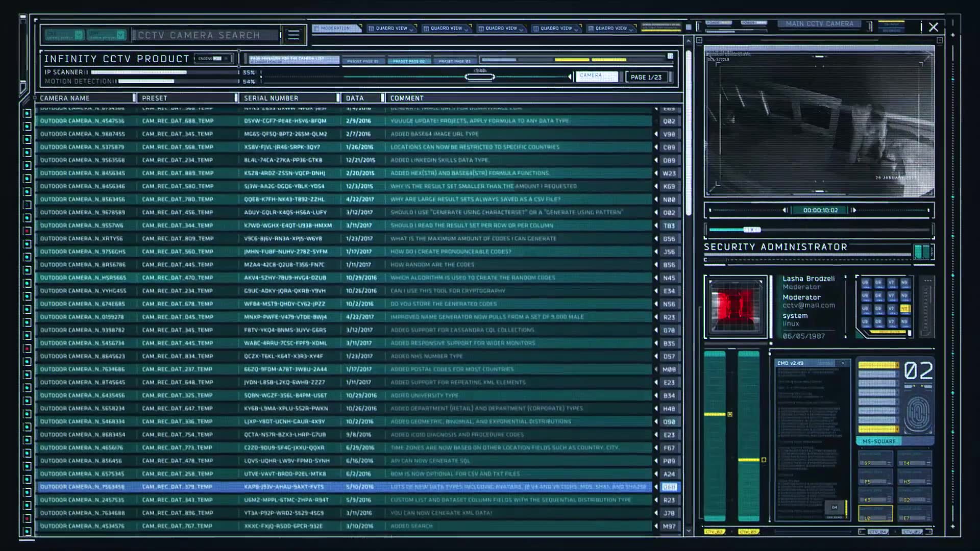This screenshot has width=980, height=551.
Task: Toggle red-marked checkbox for camera N_5456734 row
Action: [28, 348]
